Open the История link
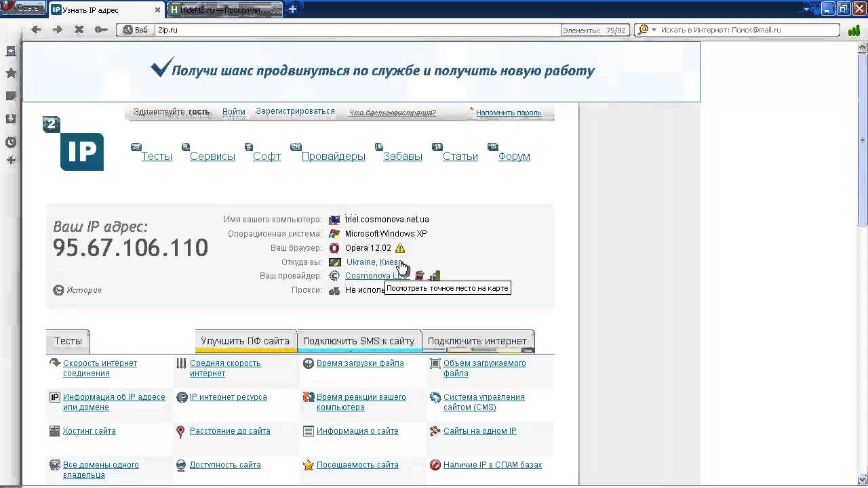The height and width of the screenshot is (488, 868). 84,290
